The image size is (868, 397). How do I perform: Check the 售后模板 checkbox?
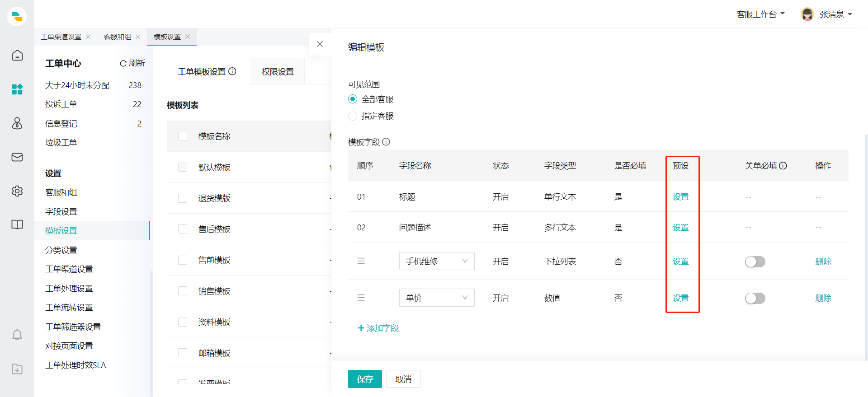tap(183, 229)
